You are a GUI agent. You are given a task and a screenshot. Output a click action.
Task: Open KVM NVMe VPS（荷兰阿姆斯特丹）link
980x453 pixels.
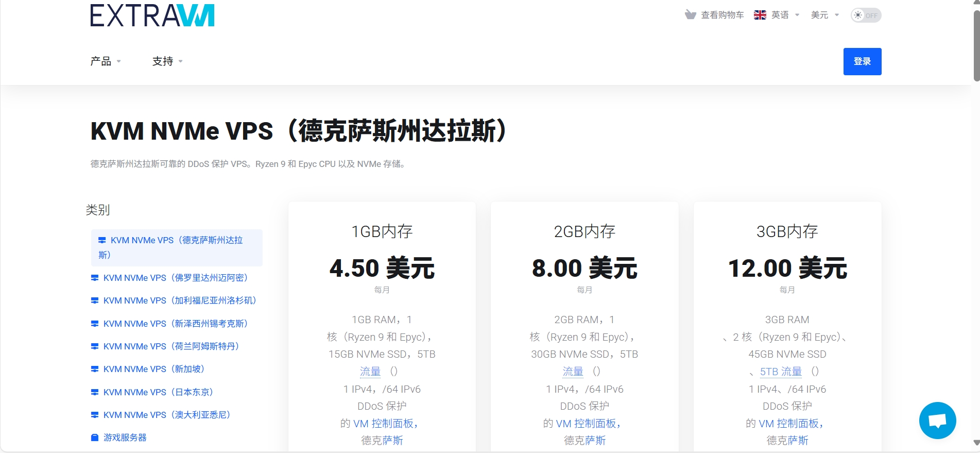171,346
